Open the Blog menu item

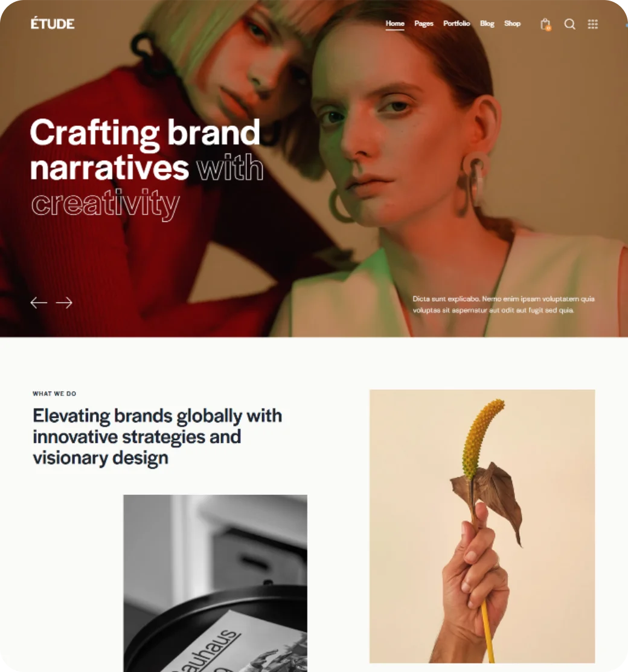487,24
